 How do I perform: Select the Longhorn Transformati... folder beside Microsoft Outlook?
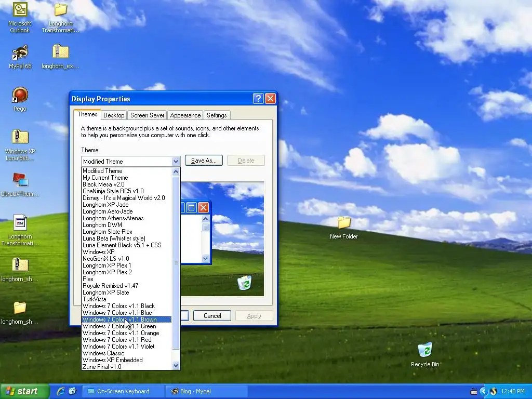(x=60, y=17)
